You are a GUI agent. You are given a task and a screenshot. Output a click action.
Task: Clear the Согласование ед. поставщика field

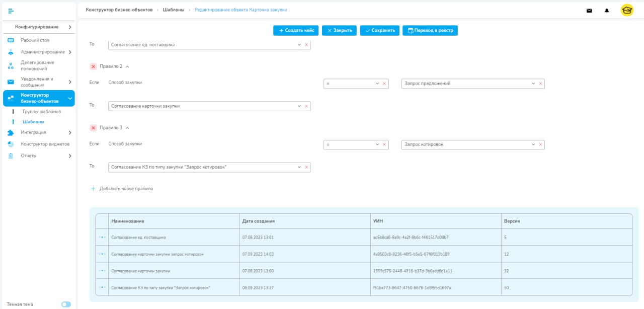tap(306, 45)
